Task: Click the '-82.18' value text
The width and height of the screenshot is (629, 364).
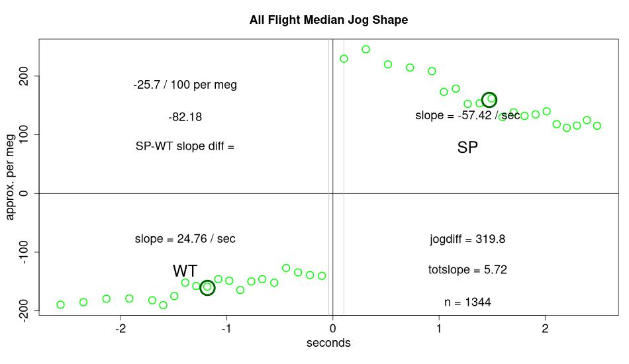Action: (185, 117)
